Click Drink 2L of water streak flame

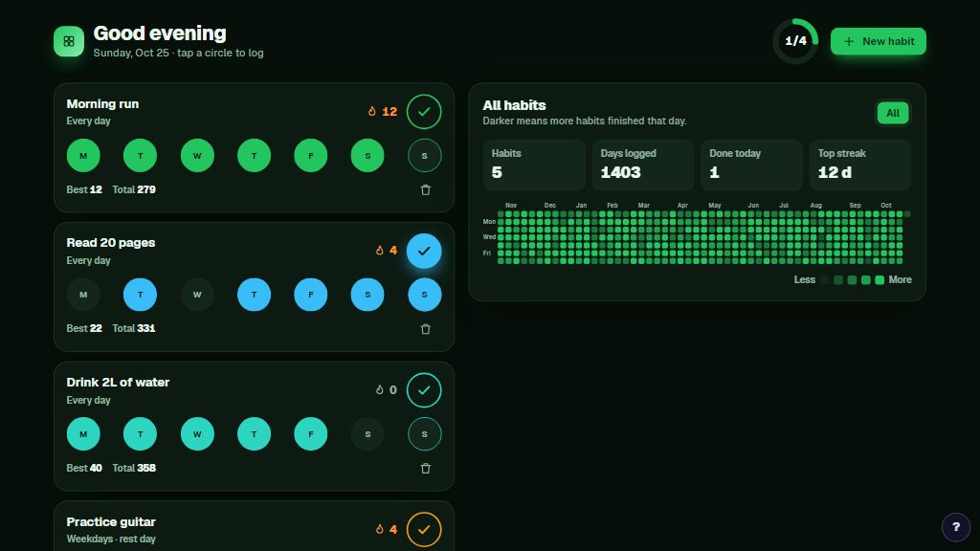tap(379, 390)
